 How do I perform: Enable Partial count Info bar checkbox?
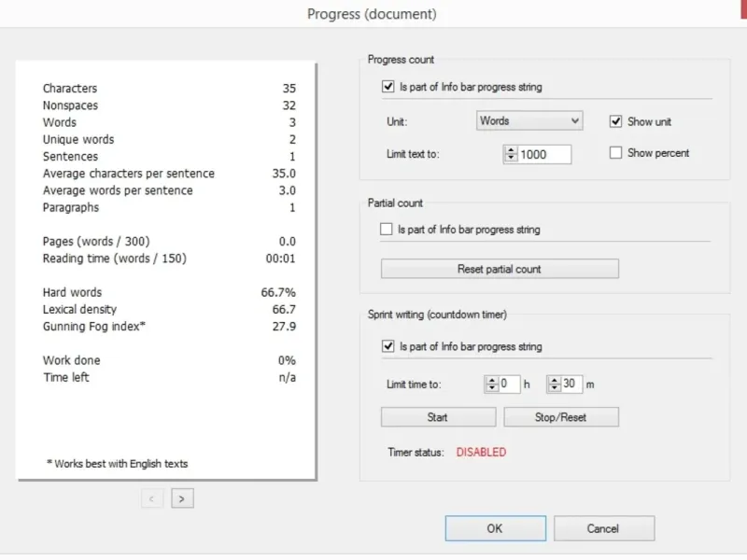pyautogui.click(x=387, y=229)
